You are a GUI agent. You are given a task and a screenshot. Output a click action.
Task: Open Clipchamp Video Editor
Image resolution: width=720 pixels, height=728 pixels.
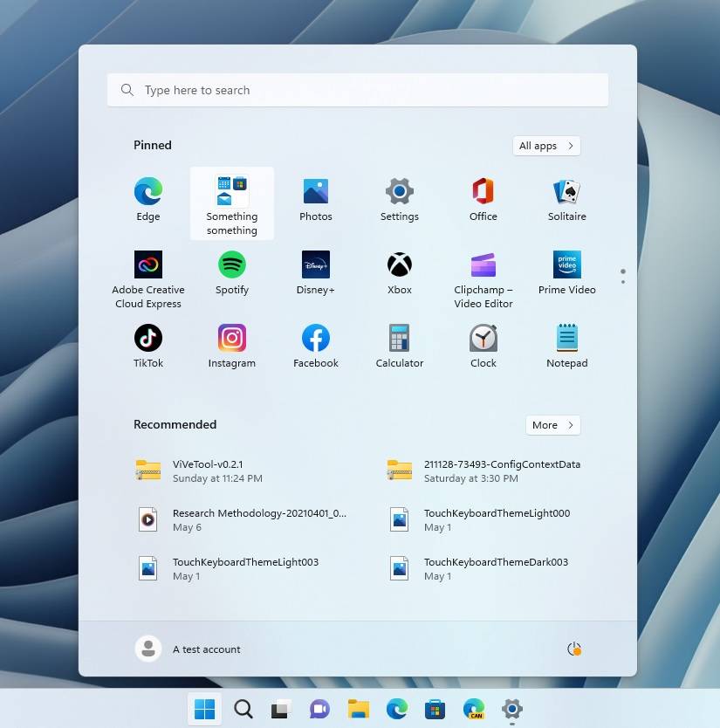tap(483, 271)
